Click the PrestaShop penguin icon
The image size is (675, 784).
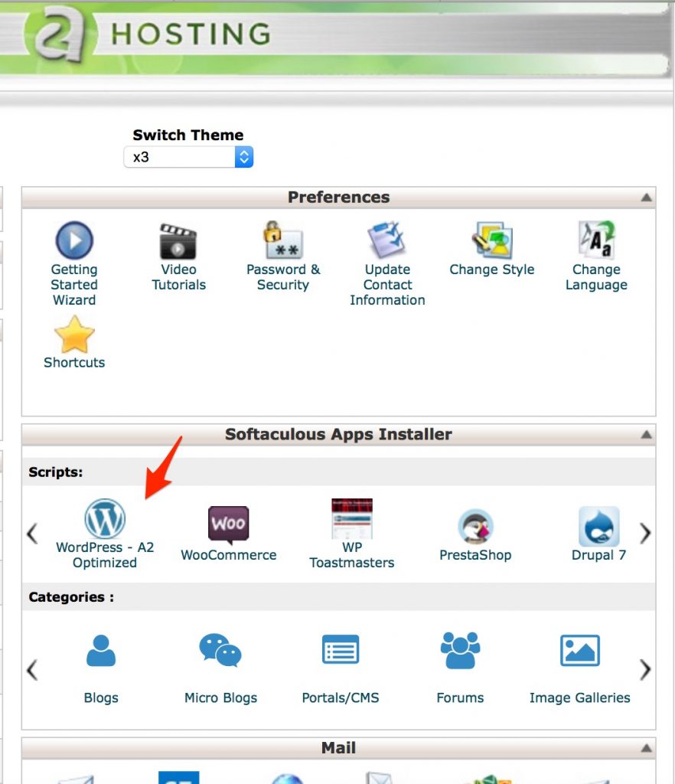pos(475,527)
